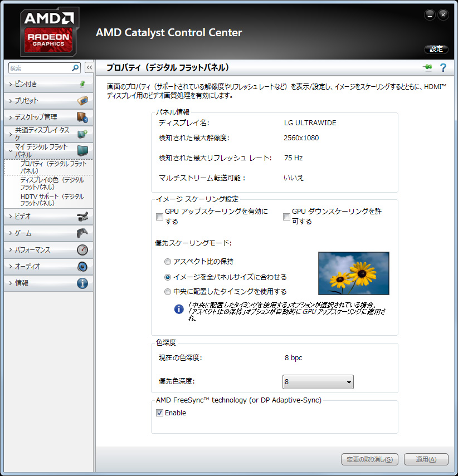458x476 pixels.
Task: Click the 2560x1080 resolution value
Action: (x=301, y=138)
